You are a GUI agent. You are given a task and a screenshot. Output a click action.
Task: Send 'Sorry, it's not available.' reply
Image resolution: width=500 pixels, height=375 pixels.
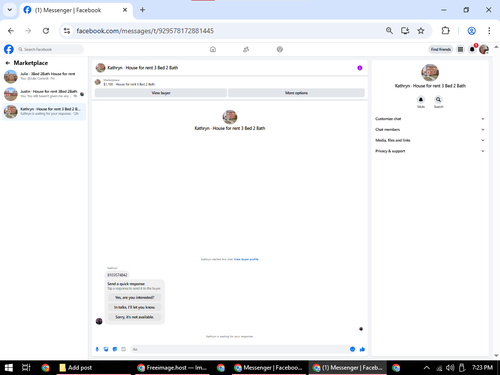pos(134,317)
